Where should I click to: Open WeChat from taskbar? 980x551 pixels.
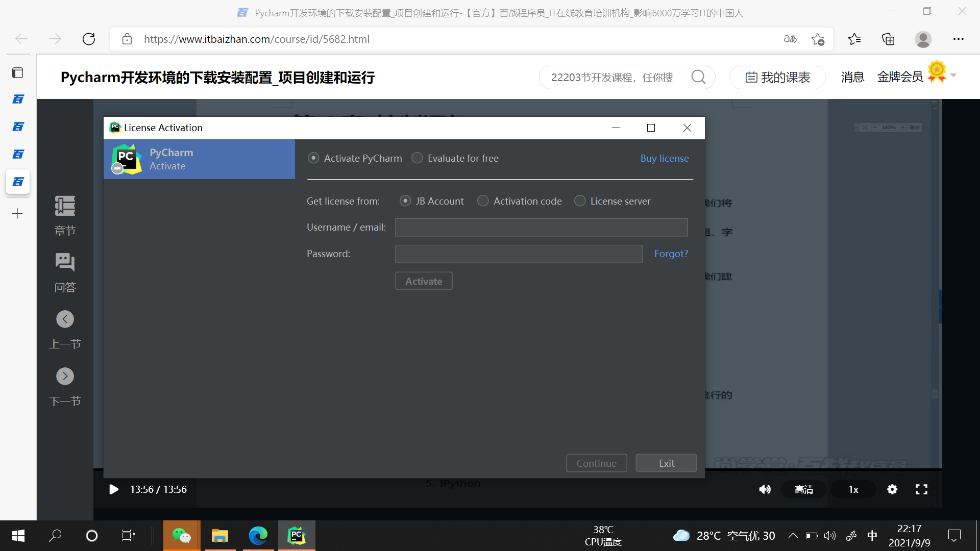click(182, 536)
